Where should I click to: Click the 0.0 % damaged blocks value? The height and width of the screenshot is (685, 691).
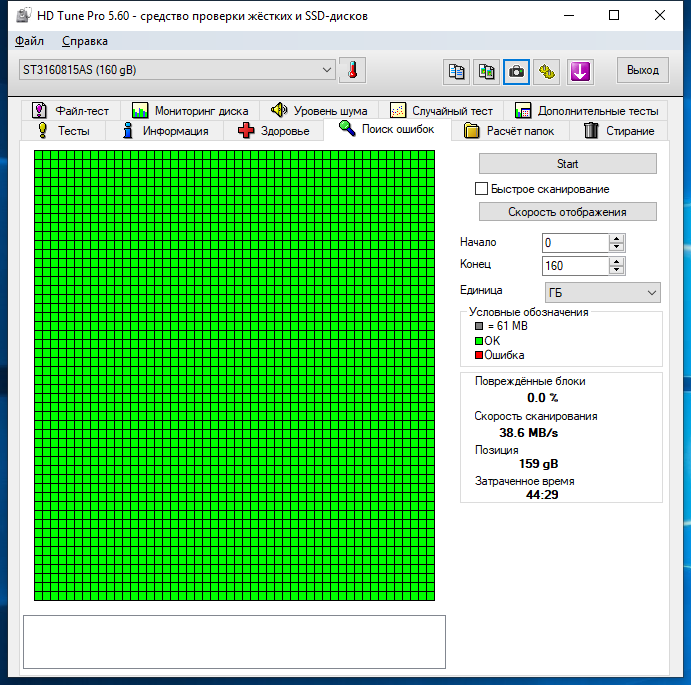pos(542,398)
